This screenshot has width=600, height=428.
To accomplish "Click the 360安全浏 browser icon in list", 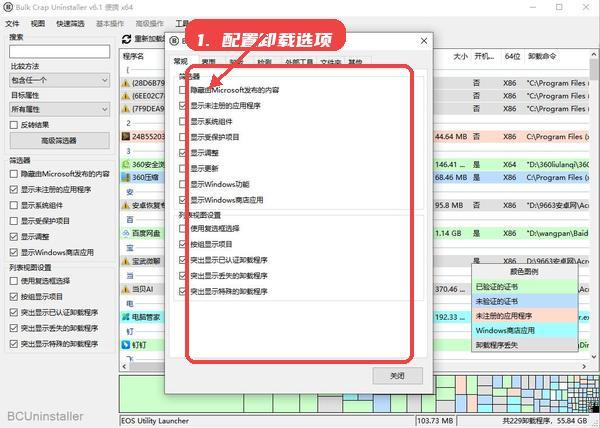I will [x=126, y=164].
